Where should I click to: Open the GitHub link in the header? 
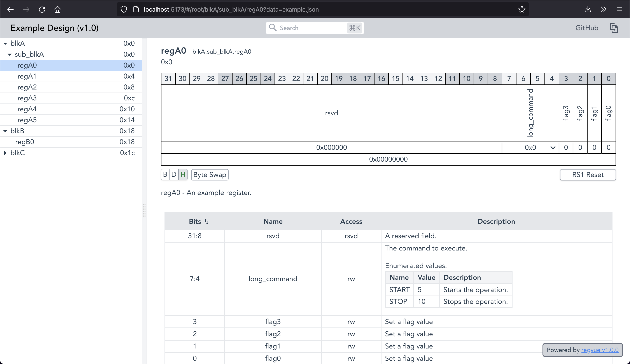point(586,28)
